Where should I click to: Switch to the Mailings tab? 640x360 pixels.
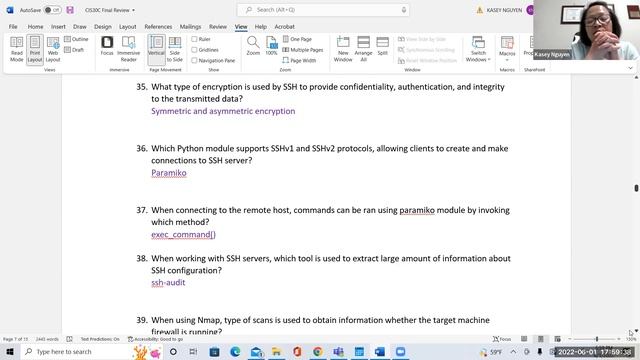pyautogui.click(x=190, y=27)
